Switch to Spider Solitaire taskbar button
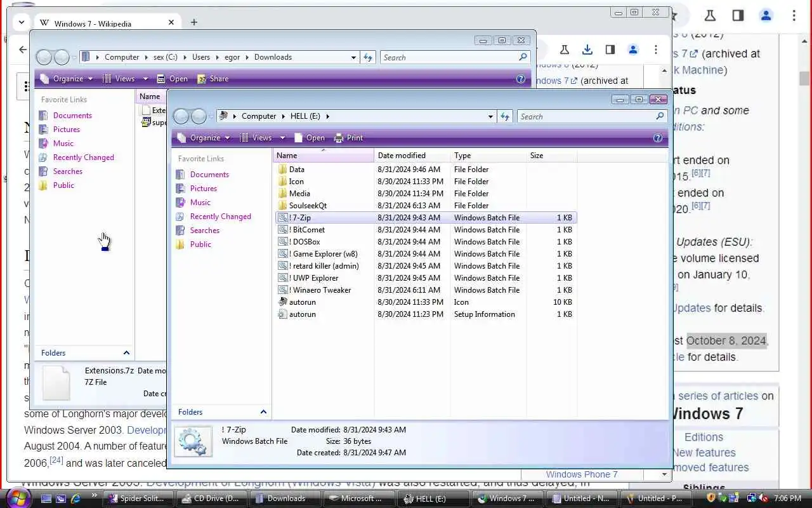Viewport: 812px width, 508px height. tap(138, 498)
